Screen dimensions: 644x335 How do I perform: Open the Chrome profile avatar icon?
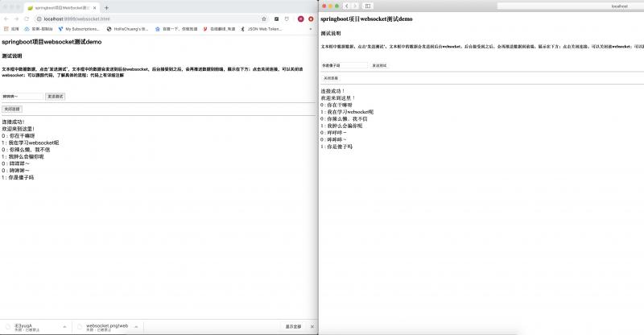click(x=300, y=19)
